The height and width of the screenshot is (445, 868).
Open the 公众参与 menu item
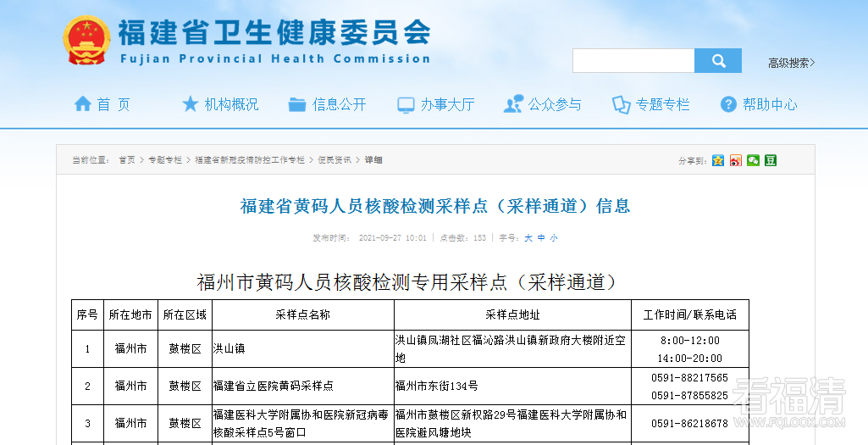pos(555,104)
